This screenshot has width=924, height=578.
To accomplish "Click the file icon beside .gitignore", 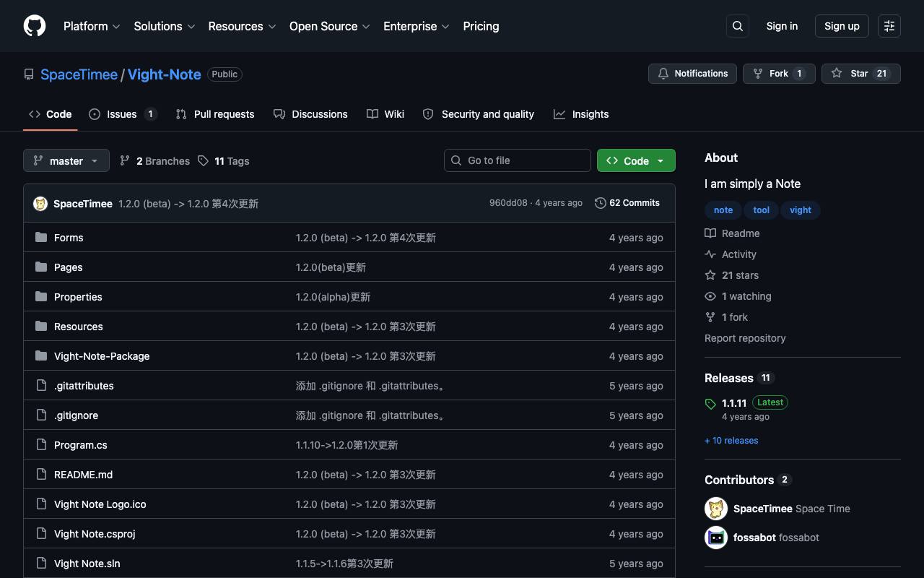I will pyautogui.click(x=41, y=415).
